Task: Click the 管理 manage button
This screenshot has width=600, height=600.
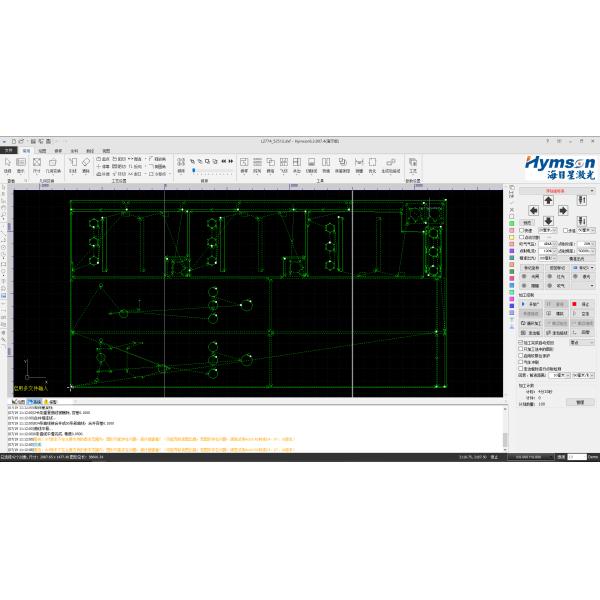Action: [x=578, y=402]
